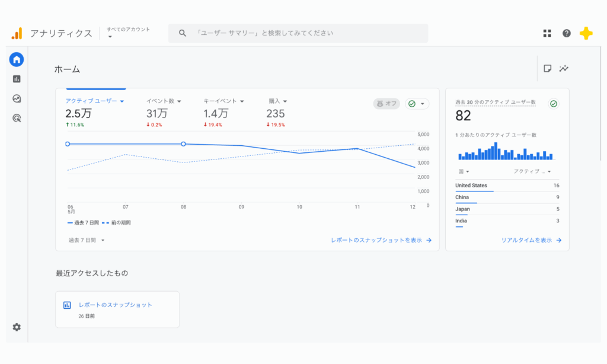Screen dimensions: 607x364
Task: Select the Japan country row
Action: 507,209
